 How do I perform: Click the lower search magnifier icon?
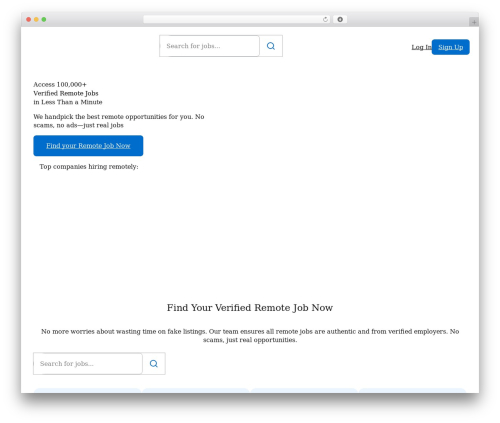pyautogui.click(x=154, y=364)
